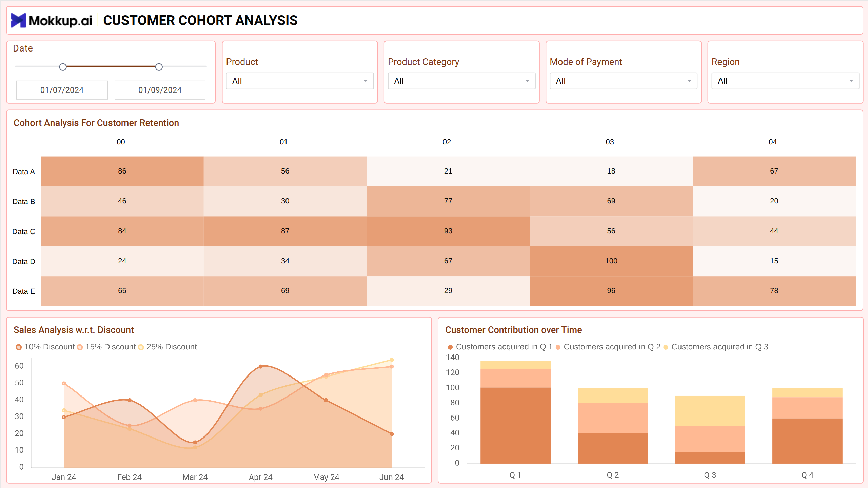Select cohort cell Data D 100
This screenshot has width=868, height=488.
tap(611, 261)
